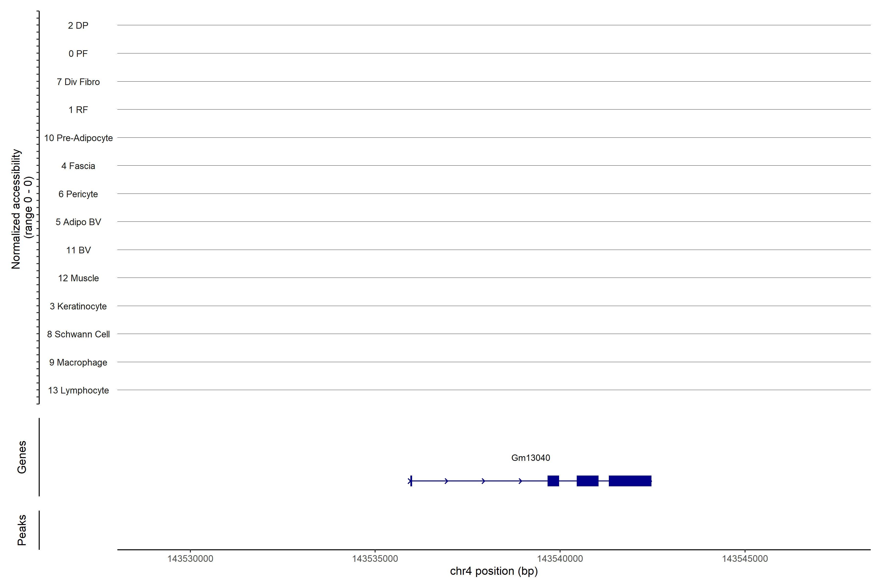Viewport: 882px width, 588px height.
Task: Select the 13 Lymphocyte track label
Action: coord(78,390)
